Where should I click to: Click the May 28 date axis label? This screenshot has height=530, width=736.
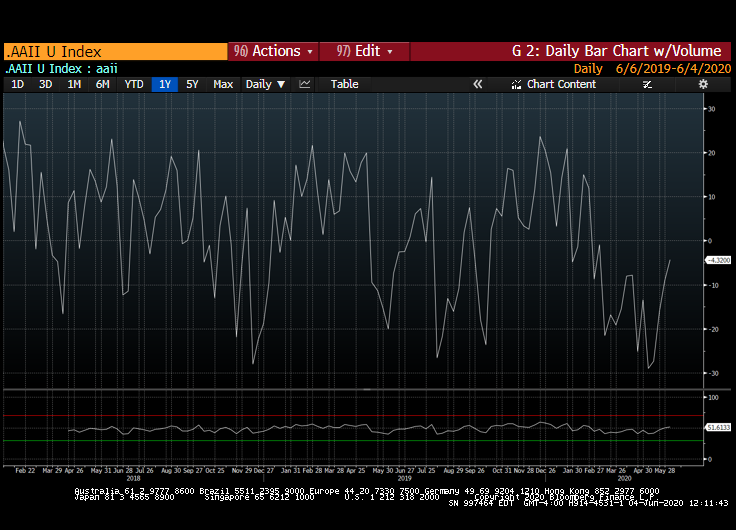point(665,470)
